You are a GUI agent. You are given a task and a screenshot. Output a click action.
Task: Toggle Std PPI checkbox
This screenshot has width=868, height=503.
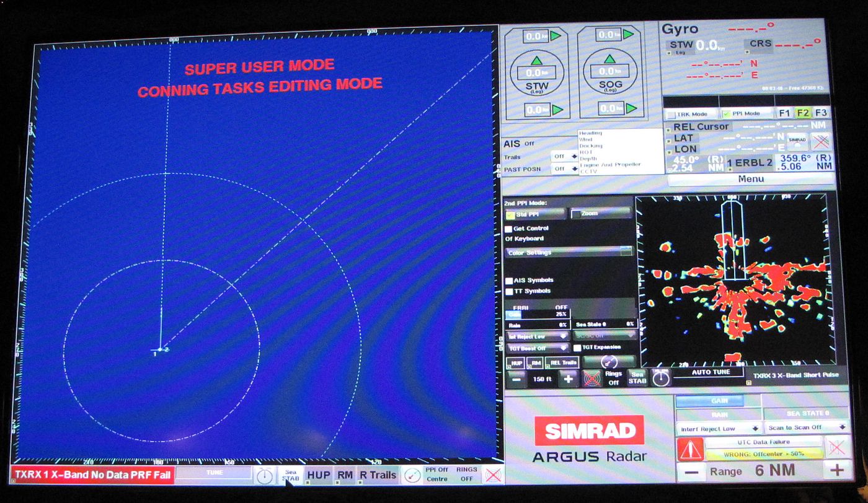511,215
